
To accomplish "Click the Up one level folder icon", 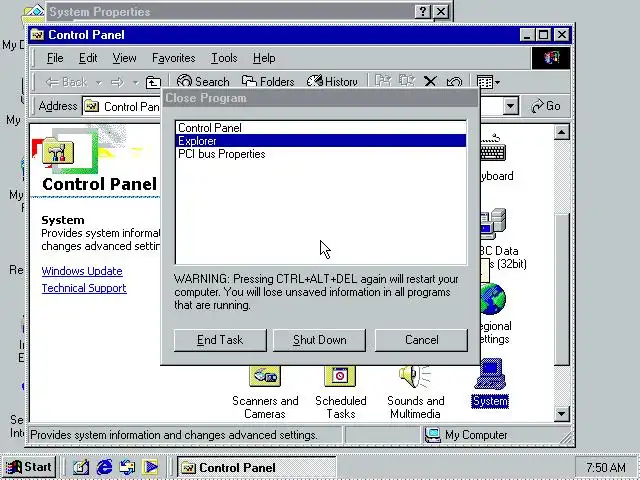I will (x=153, y=82).
